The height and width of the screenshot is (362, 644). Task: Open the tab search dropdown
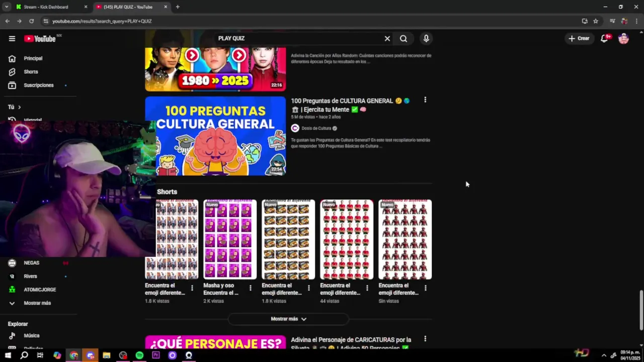point(7,7)
